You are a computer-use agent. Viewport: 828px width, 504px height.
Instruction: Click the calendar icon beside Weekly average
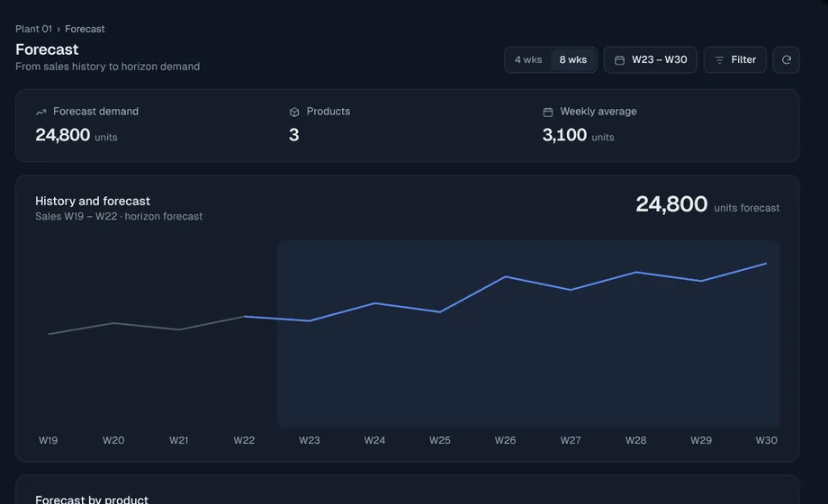[x=547, y=112]
